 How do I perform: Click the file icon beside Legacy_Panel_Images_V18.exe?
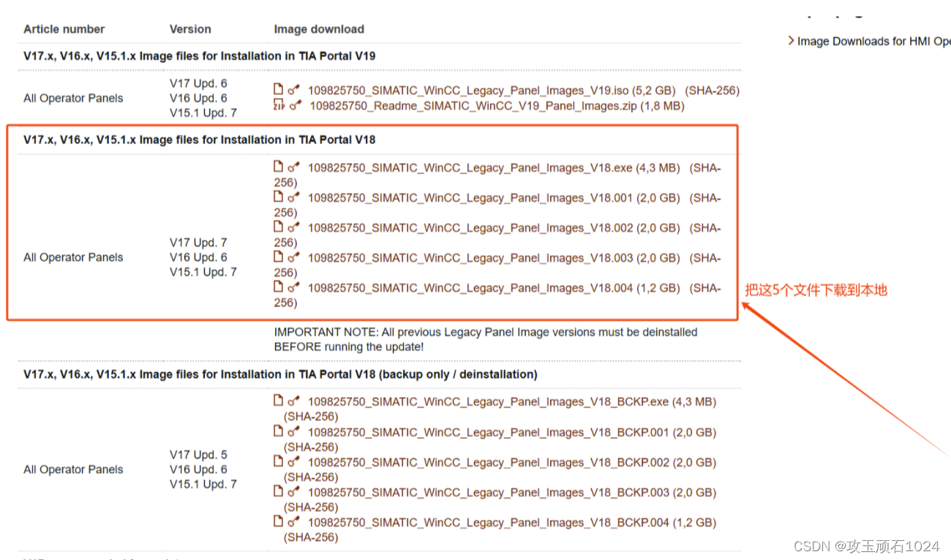click(278, 166)
